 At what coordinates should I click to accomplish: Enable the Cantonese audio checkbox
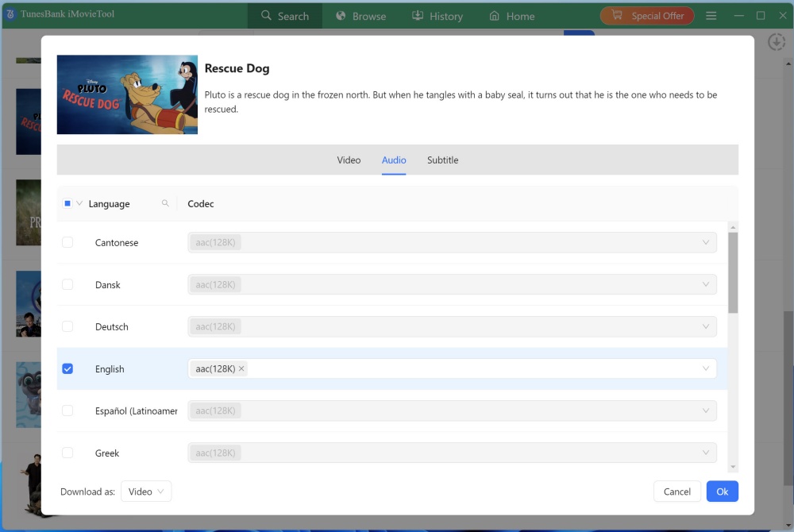click(x=67, y=242)
